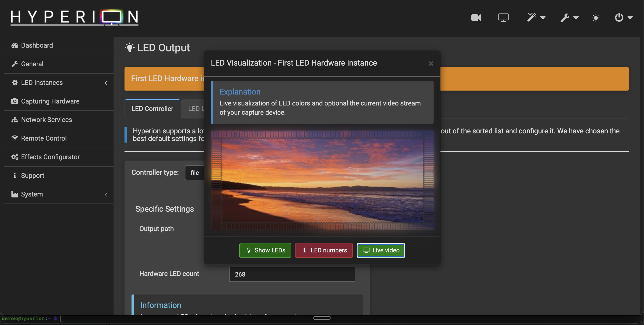Toggle the LED numbers button
Screen dimensions: 644x325
tap(324, 250)
